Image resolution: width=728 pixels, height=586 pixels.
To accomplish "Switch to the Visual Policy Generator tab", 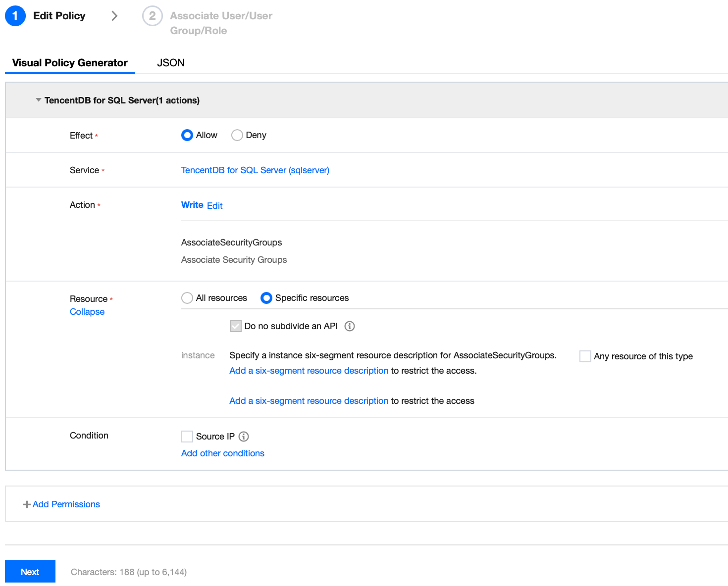I will click(x=70, y=63).
